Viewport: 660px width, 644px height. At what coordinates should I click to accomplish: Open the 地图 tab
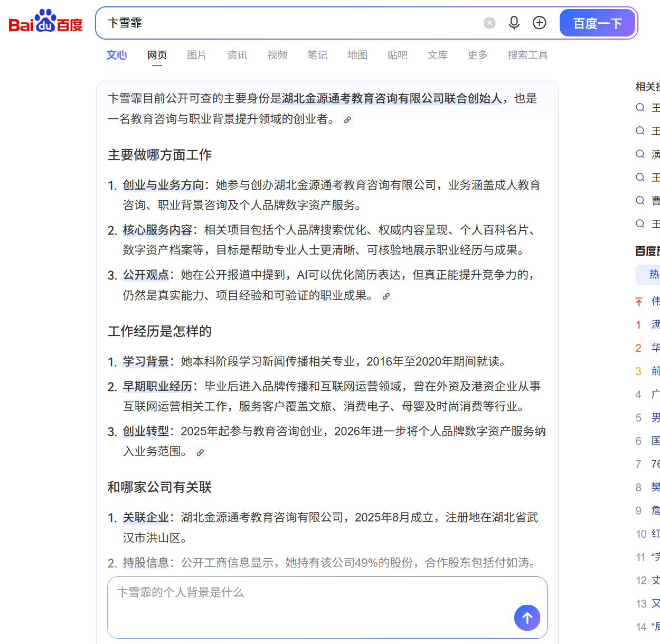pyautogui.click(x=357, y=55)
